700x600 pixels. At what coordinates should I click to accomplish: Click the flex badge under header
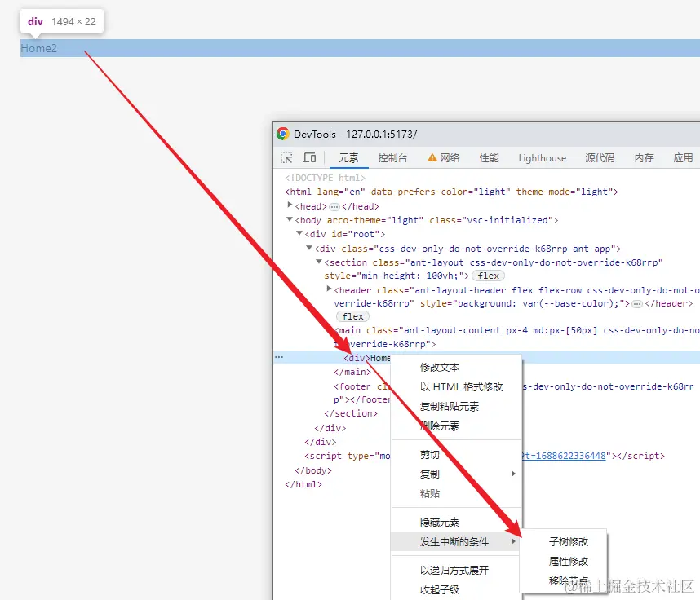[352, 316]
